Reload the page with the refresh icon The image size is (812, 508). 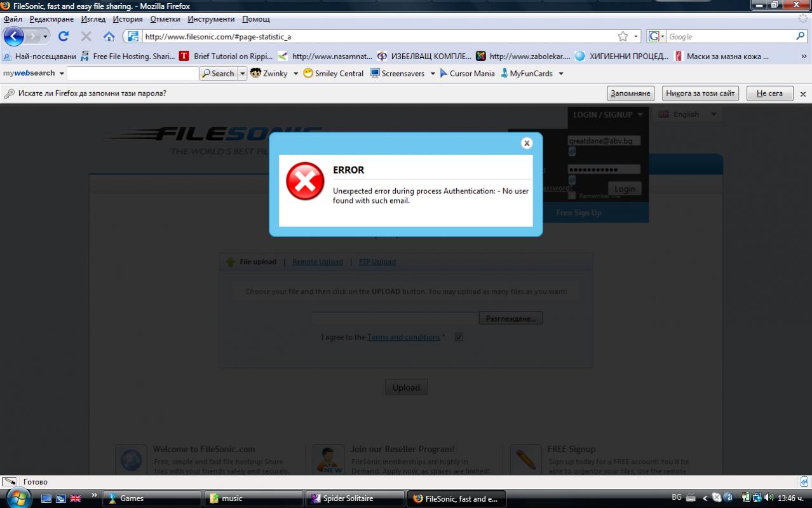[x=64, y=36]
